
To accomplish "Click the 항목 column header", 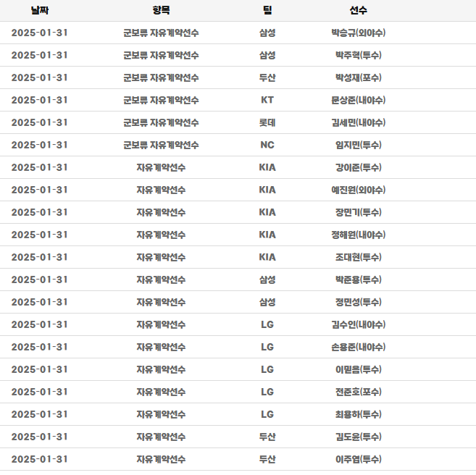I will coord(161,10).
